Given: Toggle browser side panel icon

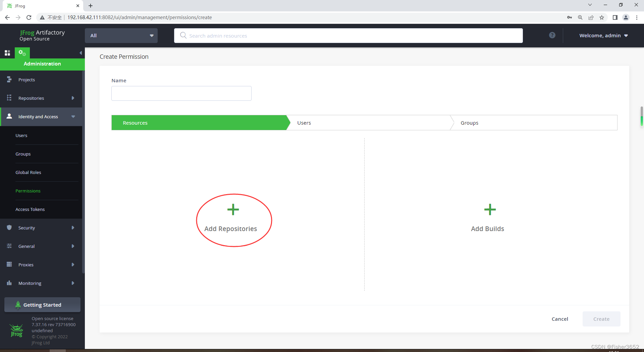Looking at the screenshot, I should point(615,17).
